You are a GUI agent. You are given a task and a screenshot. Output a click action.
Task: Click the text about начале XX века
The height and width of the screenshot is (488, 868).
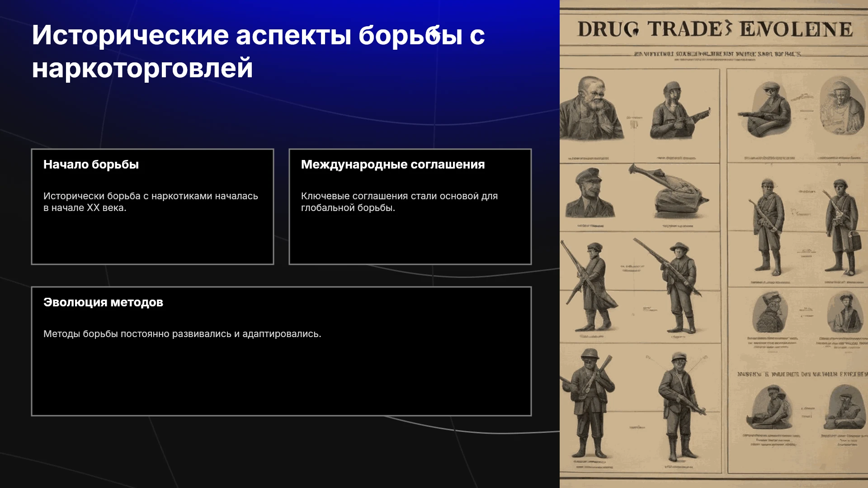(151, 202)
